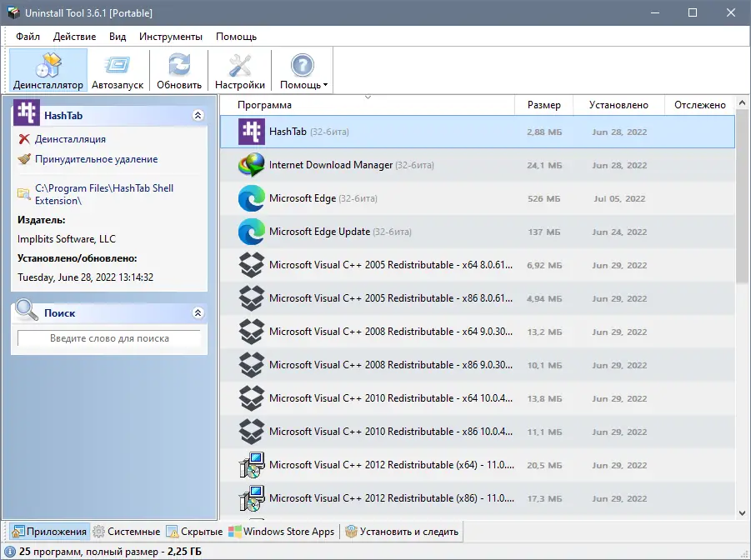The height and width of the screenshot is (560, 751).
Task: Click the sort arrow on the Программа column
Action: (367, 97)
